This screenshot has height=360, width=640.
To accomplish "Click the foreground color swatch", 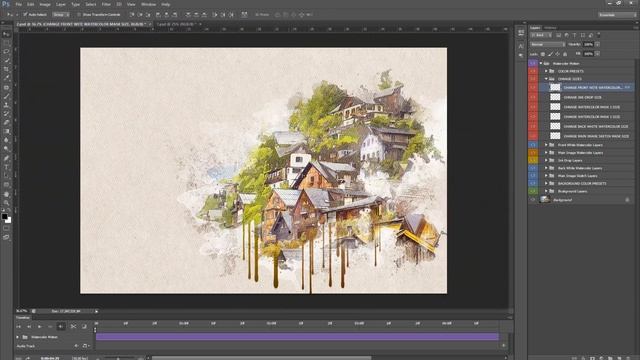I will click(4, 216).
